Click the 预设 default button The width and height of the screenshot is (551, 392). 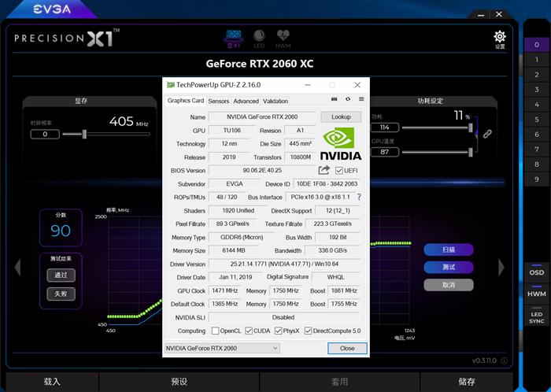point(179,382)
